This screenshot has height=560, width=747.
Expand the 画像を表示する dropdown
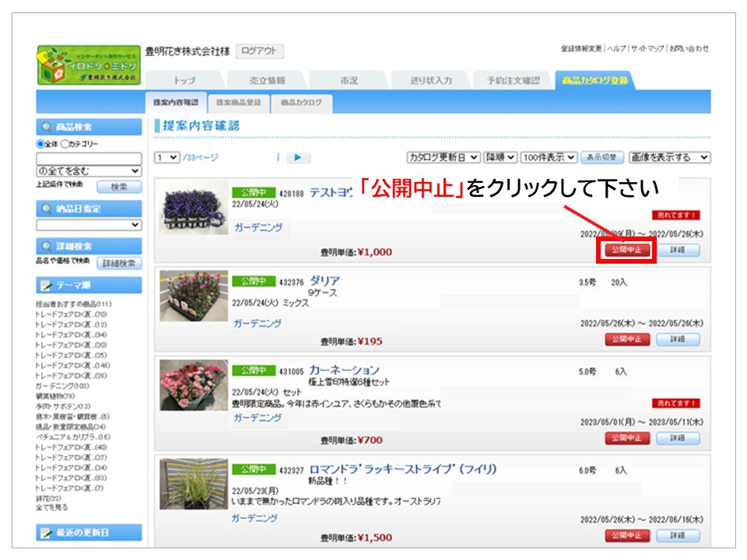[669, 157]
